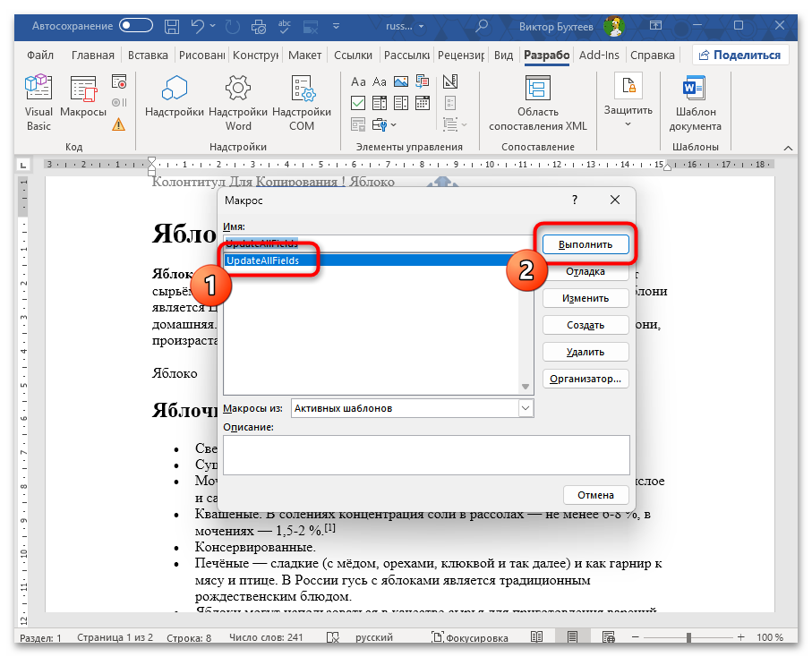Viewport: 812px width, 657px height.
Task: Save the document with the floppy icon
Action: pos(172,26)
